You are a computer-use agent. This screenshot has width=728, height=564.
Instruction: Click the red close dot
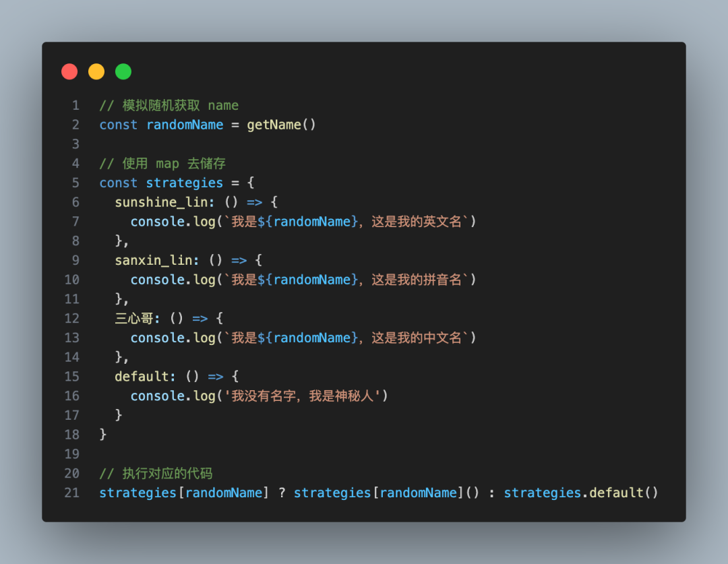[x=69, y=71]
